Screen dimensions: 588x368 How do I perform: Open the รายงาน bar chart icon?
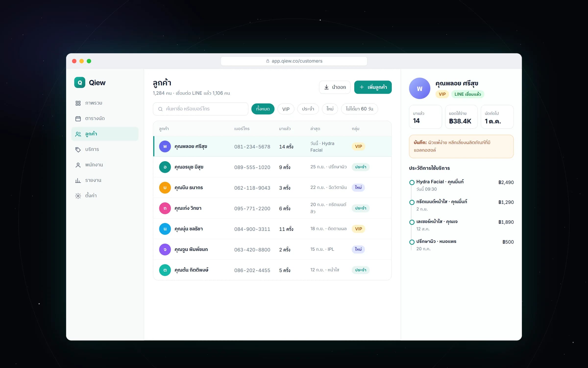(78, 180)
